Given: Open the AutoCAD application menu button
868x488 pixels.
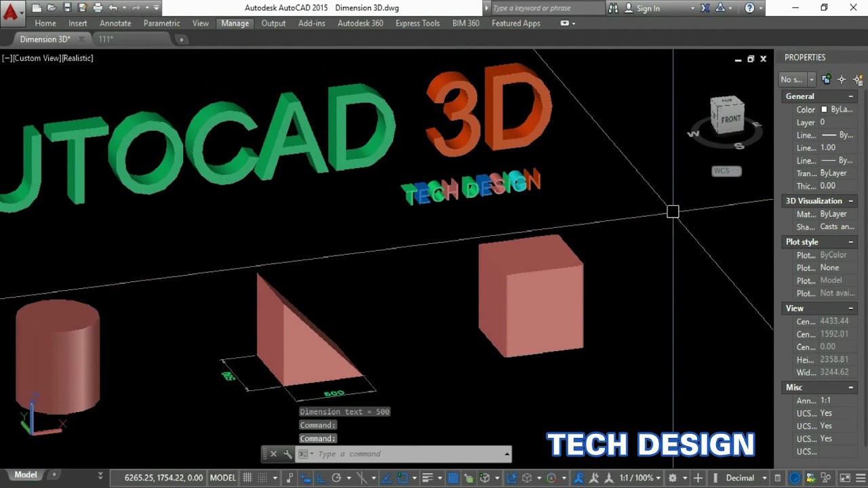Looking at the screenshot, I should [13, 14].
